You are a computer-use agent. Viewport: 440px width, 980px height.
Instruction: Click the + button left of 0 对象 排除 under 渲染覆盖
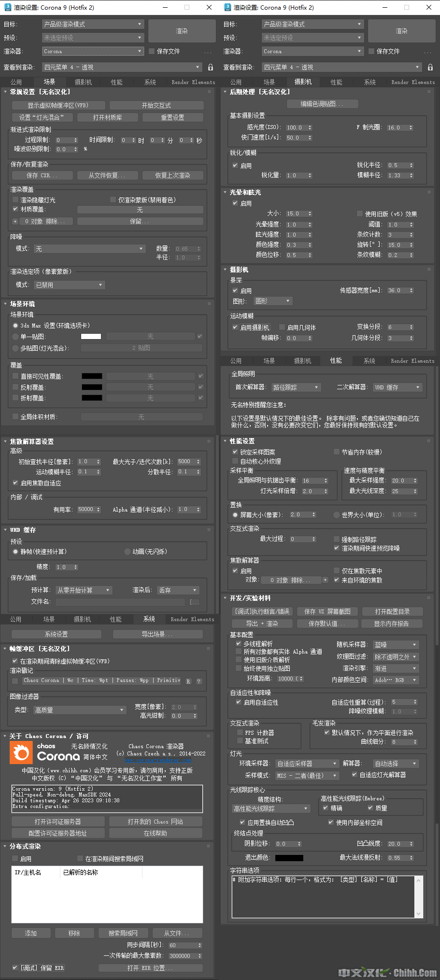pyautogui.click(x=15, y=221)
